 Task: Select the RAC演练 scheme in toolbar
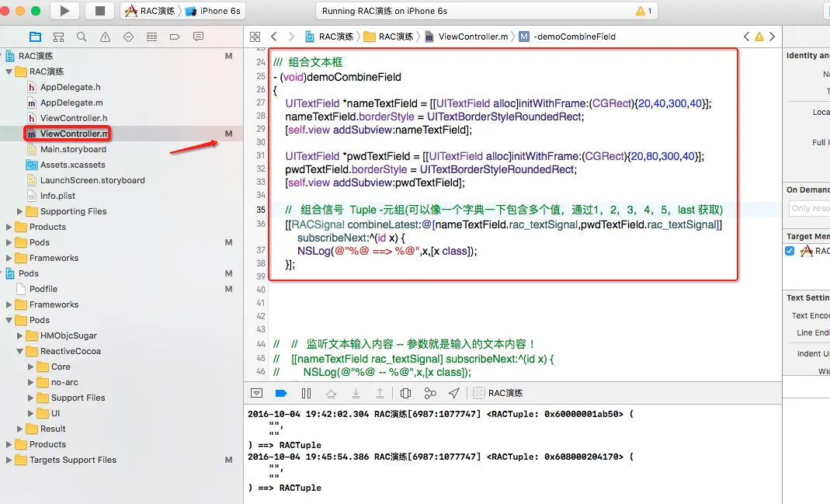point(151,11)
